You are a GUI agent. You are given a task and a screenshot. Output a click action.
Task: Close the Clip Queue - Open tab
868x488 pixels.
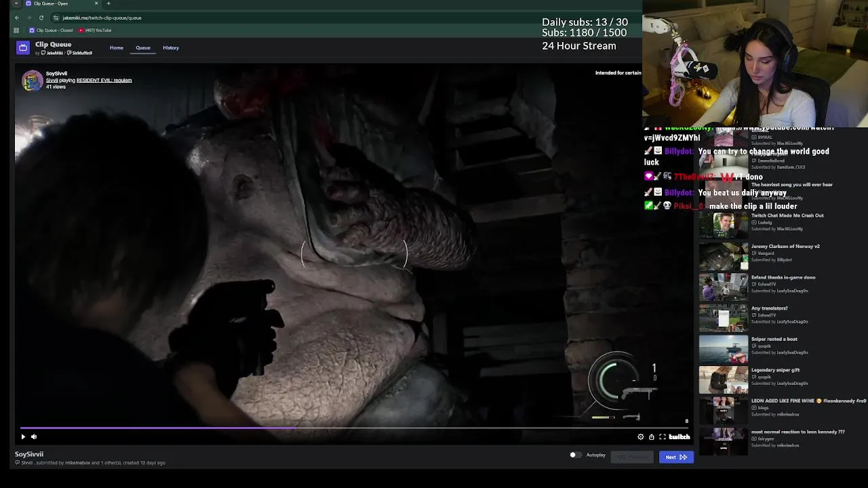coord(96,3)
